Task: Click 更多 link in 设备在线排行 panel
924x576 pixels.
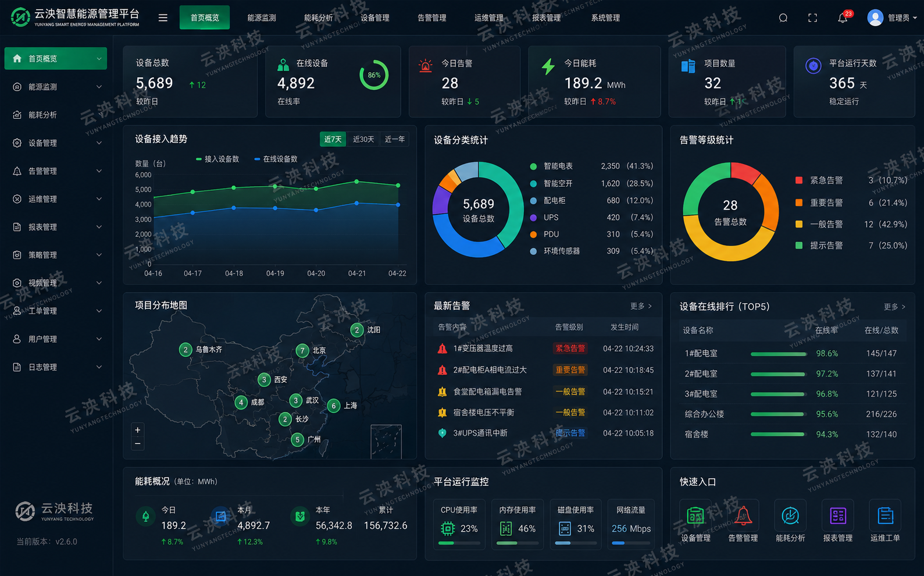Action: [x=894, y=307]
